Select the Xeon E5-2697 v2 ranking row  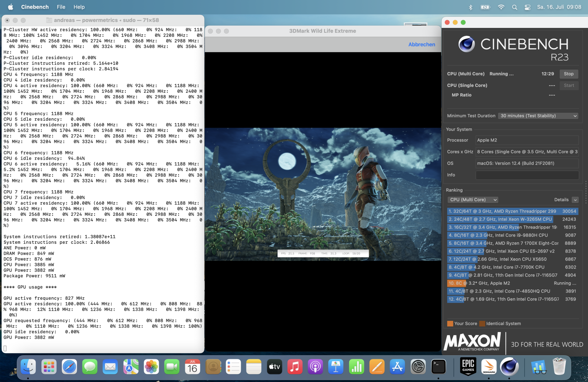click(x=512, y=251)
